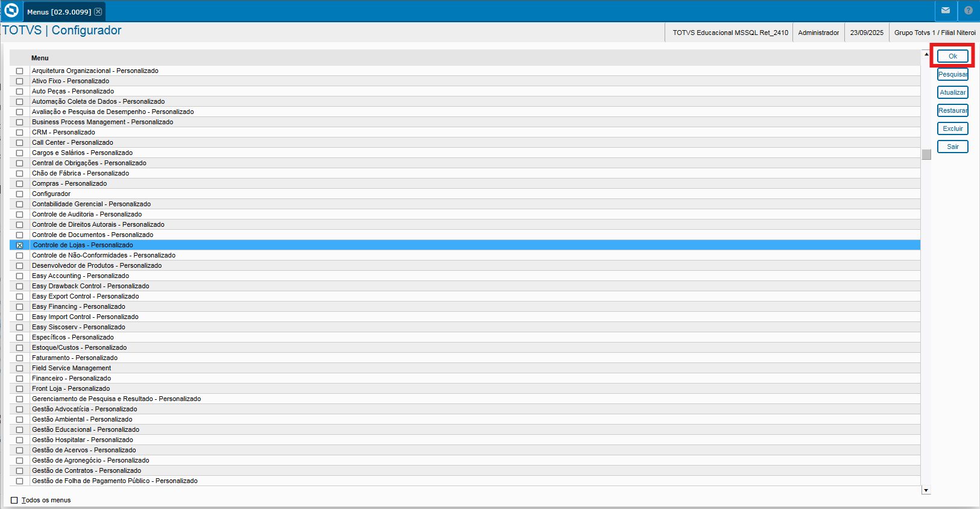Select Gestão Ambiental - Personalizado row

pyautogui.click(x=465, y=420)
